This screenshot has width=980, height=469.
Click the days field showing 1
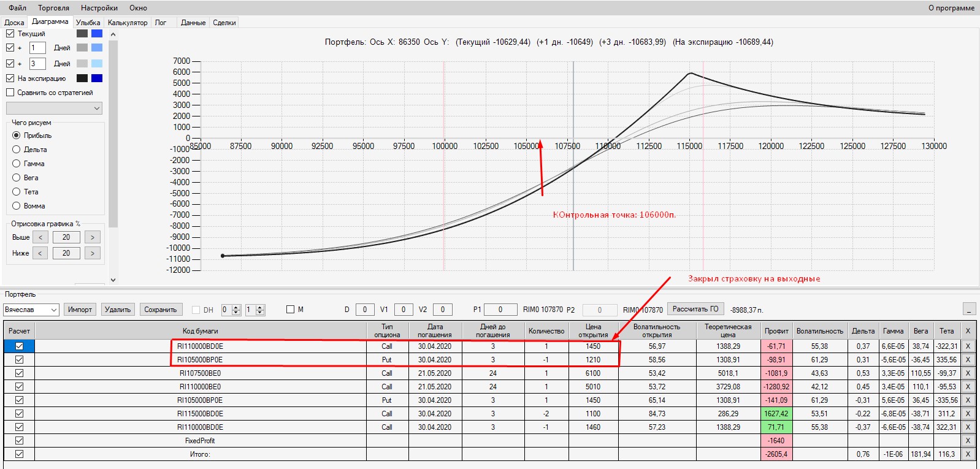37,48
